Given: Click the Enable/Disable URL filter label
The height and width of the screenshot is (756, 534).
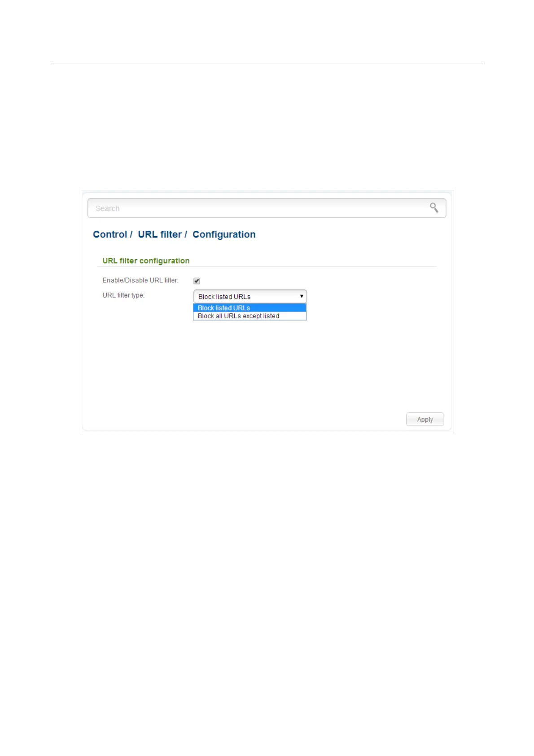Looking at the screenshot, I should click(x=140, y=280).
